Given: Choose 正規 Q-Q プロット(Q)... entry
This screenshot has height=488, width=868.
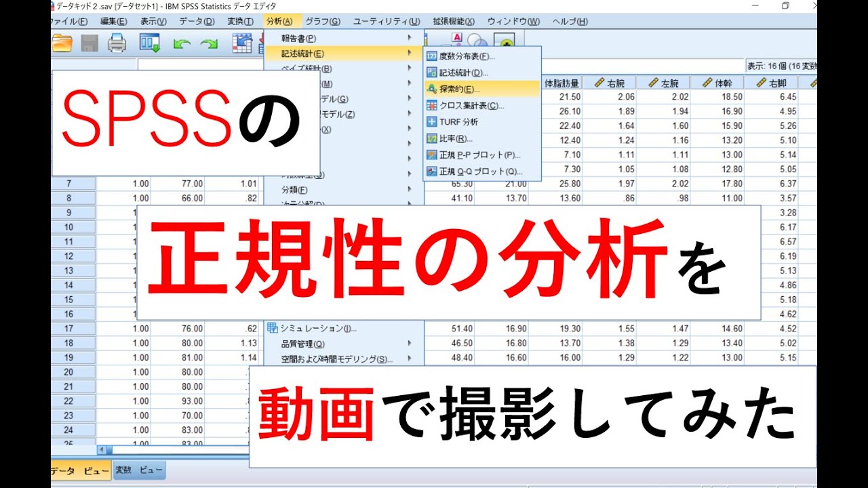Looking at the screenshot, I should 482,171.
